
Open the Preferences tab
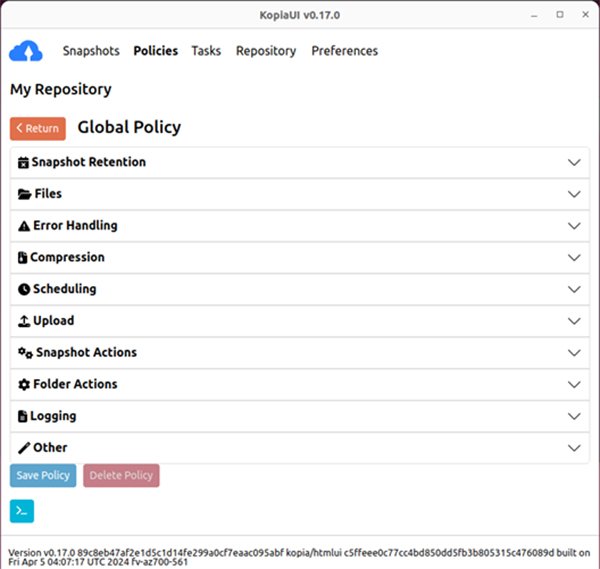click(344, 51)
